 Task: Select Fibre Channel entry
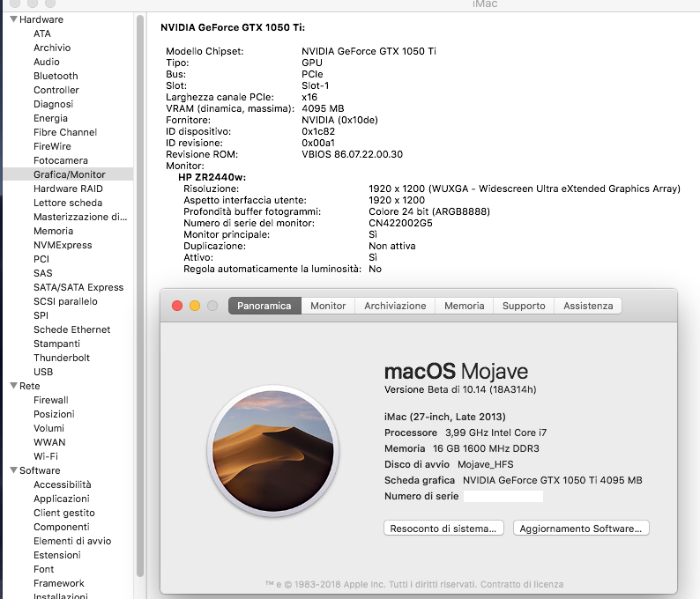coord(64,132)
